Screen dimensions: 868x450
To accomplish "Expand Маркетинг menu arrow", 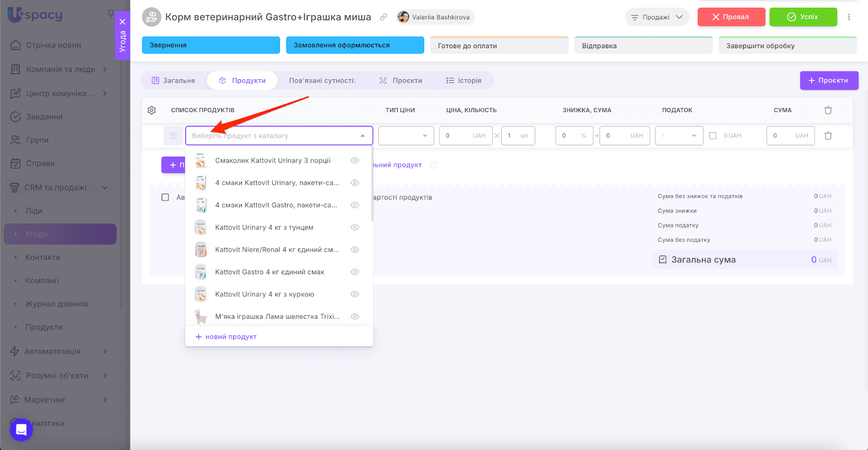I will point(105,400).
